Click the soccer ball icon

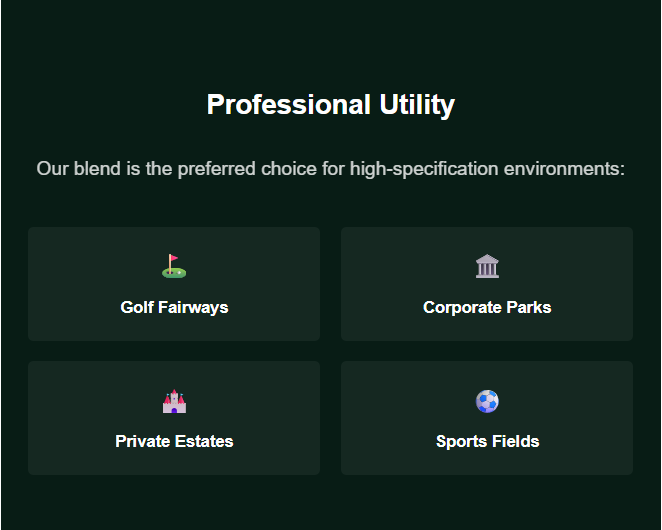click(x=487, y=401)
